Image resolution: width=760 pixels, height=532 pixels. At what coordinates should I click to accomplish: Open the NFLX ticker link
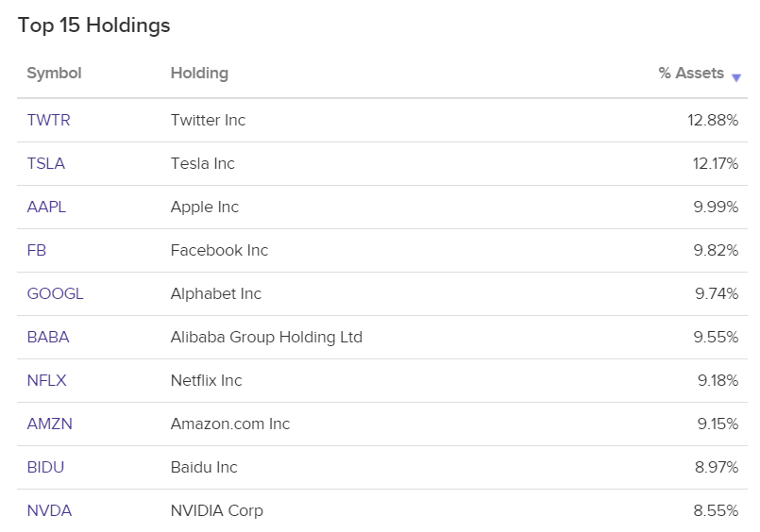pyautogui.click(x=46, y=380)
